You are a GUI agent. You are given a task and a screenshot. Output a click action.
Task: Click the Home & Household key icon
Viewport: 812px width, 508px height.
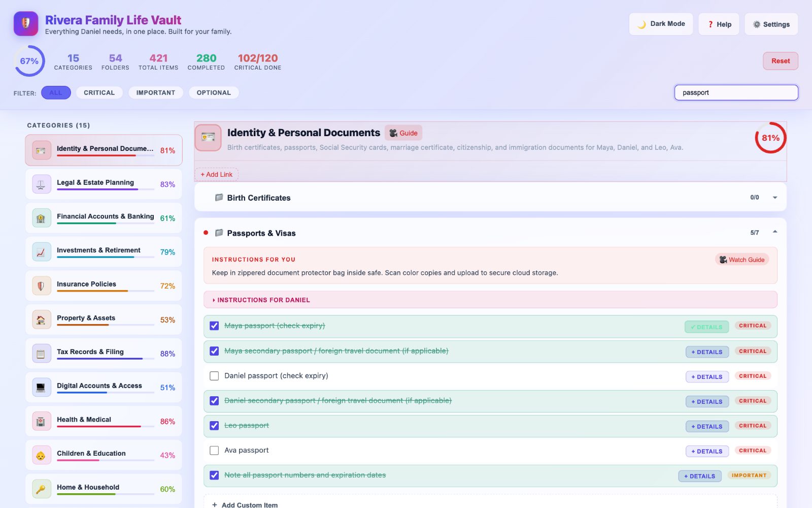coord(41,489)
